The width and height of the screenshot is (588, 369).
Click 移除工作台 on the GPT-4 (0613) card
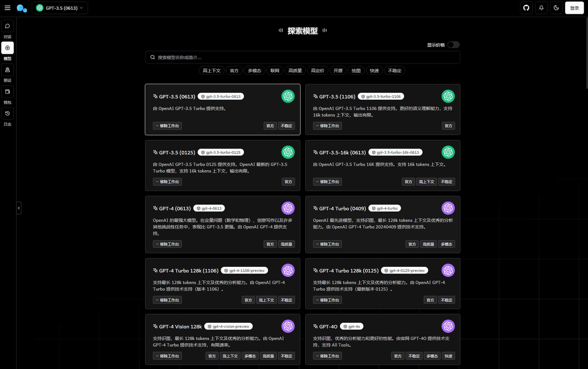point(167,244)
